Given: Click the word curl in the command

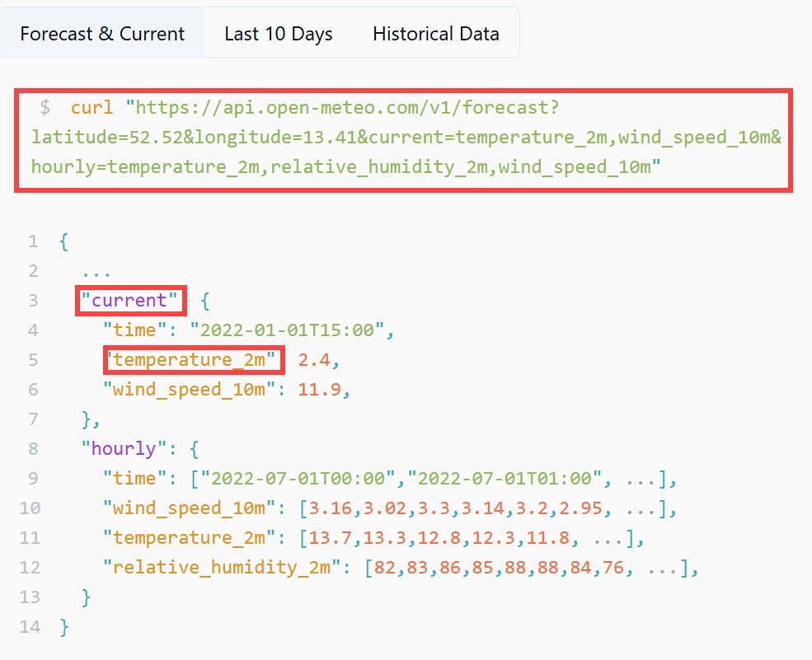Looking at the screenshot, I should click(x=92, y=108).
